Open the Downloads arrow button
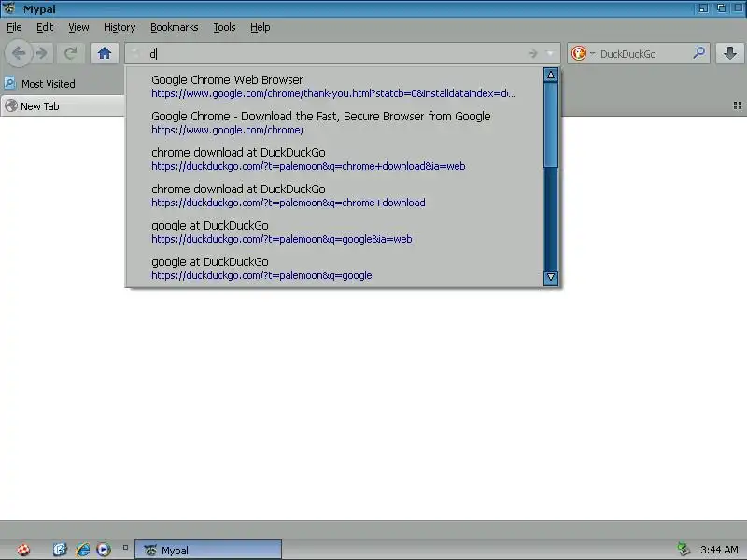The height and width of the screenshot is (560, 747). [x=729, y=53]
